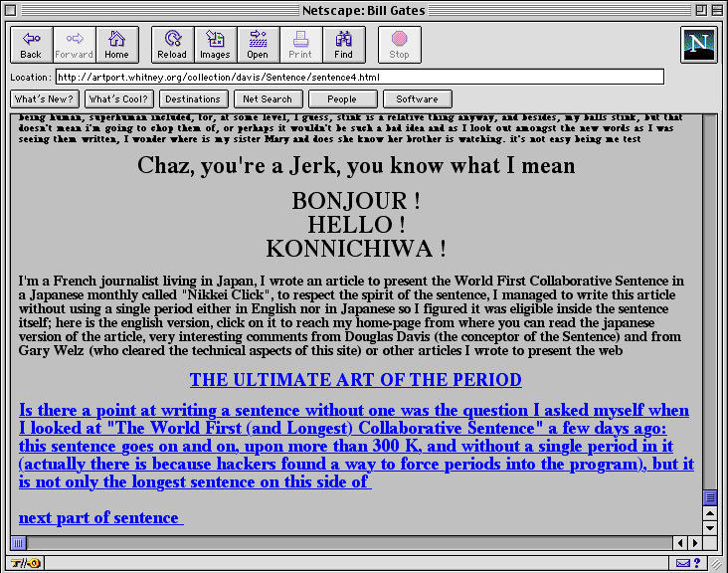The image size is (728, 573).
Task: Click the People directory button
Action: pyautogui.click(x=343, y=98)
